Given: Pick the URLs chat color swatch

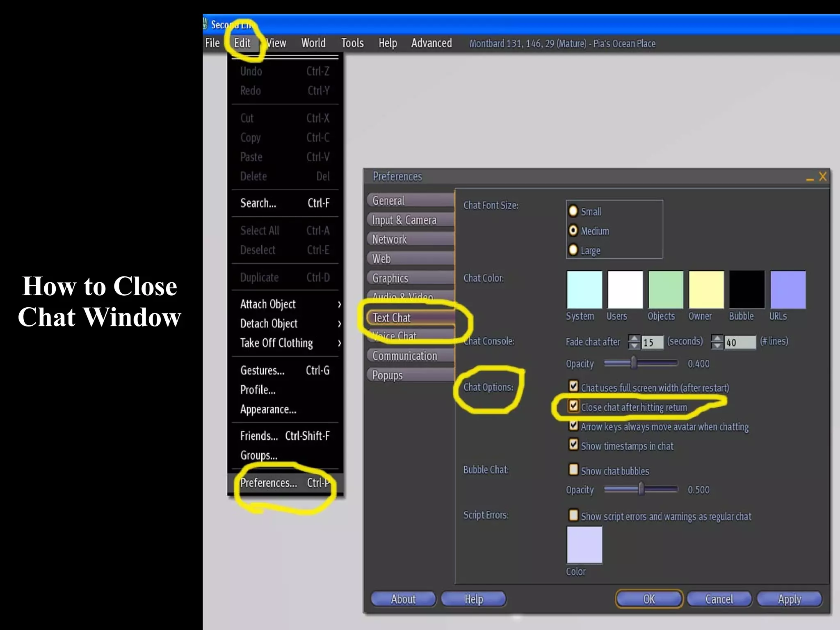Looking at the screenshot, I should 788,290.
